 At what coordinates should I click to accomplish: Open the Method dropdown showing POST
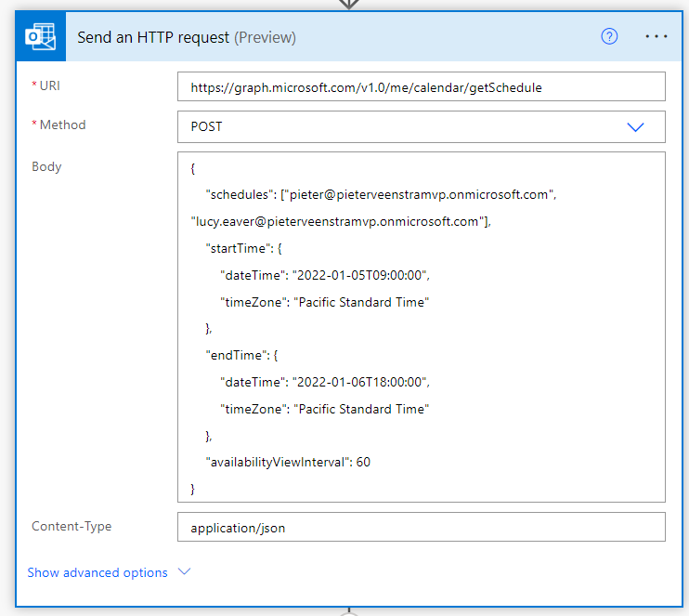pyautogui.click(x=421, y=127)
